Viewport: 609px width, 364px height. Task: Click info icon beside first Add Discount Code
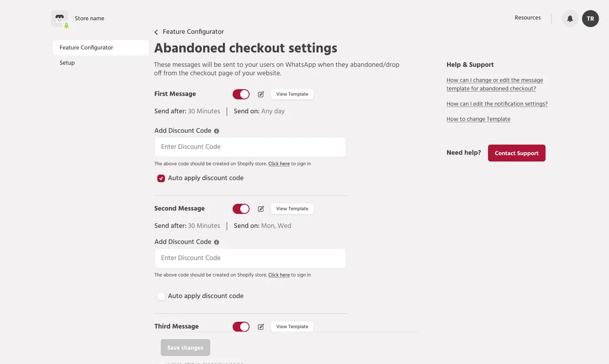click(217, 131)
